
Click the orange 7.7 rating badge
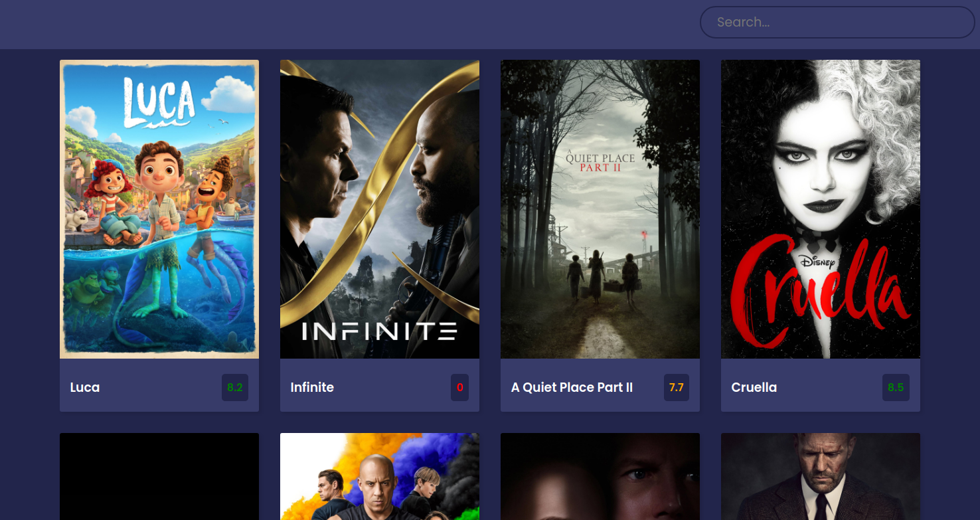[x=676, y=387]
